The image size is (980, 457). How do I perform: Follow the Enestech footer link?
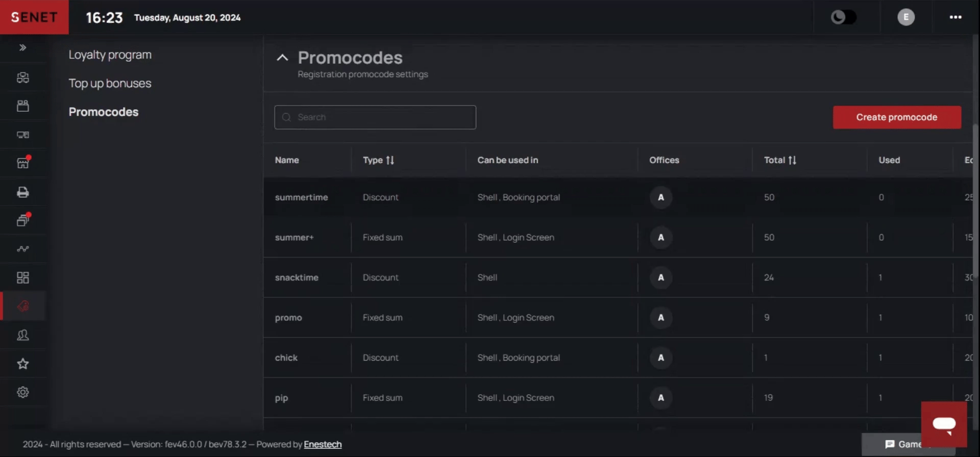323,444
